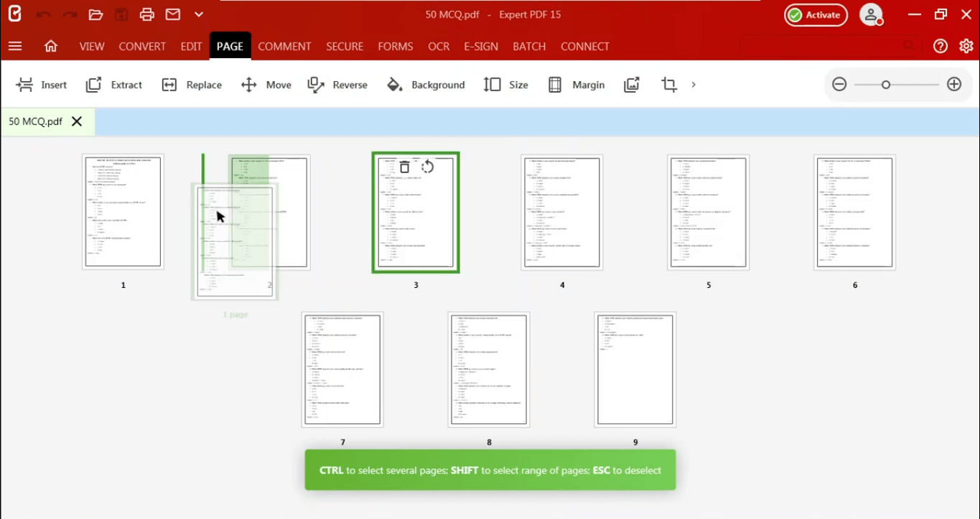Select page 4 thumbnail

point(562,212)
